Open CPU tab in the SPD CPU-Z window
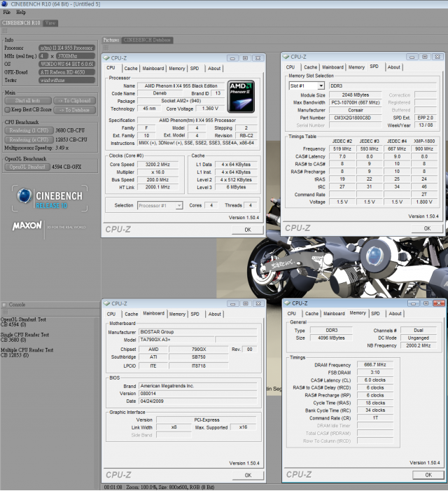Screen dimensions: 448x491 pos(290,67)
